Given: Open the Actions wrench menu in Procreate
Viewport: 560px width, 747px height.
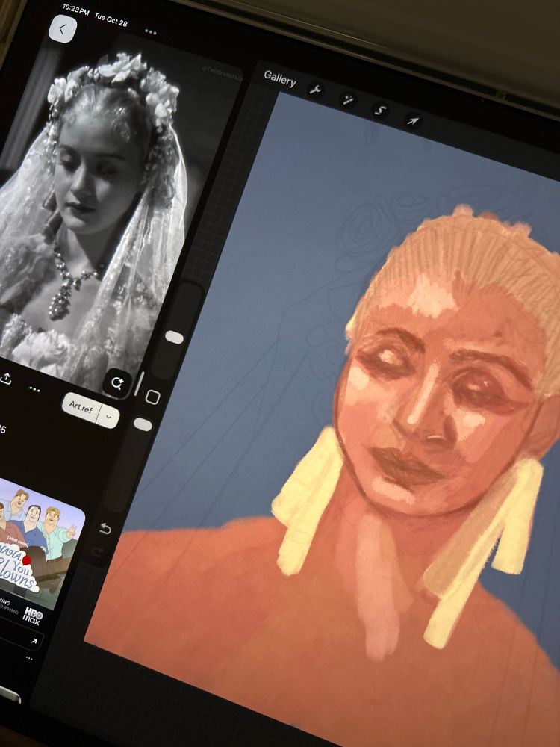Looking at the screenshot, I should [316, 89].
